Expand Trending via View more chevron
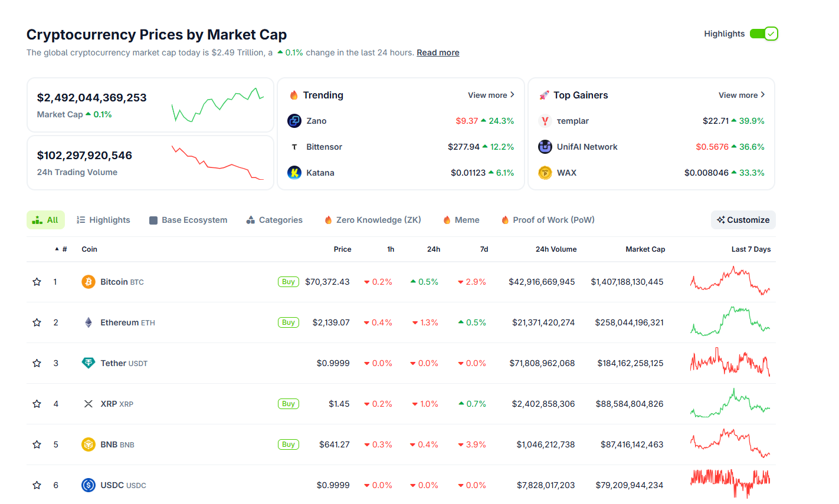Image resolution: width=839 pixels, height=504 pixels. click(511, 95)
